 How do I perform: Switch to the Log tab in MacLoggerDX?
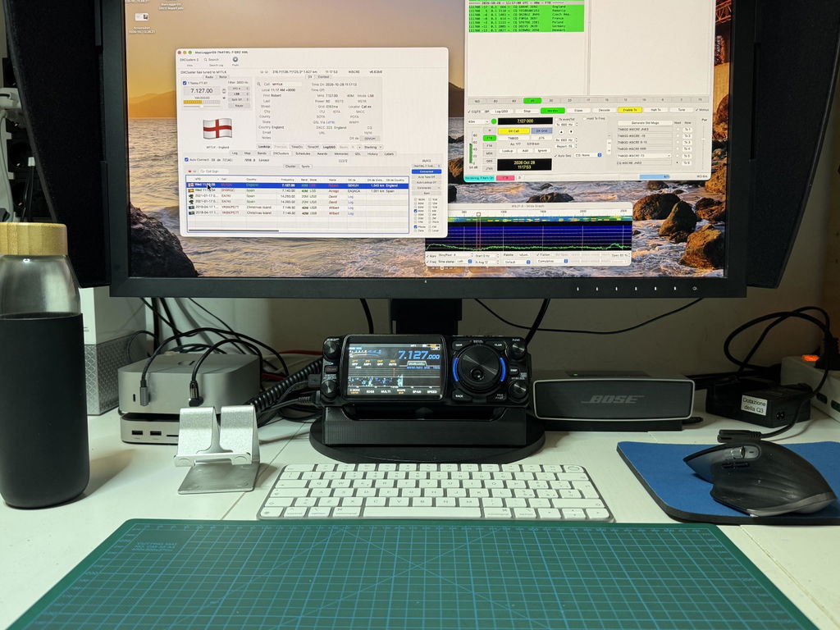click(x=235, y=153)
